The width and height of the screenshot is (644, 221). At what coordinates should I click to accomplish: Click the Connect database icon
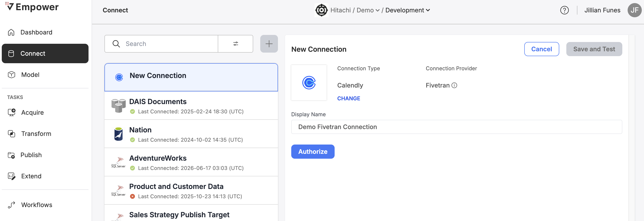[11, 53]
